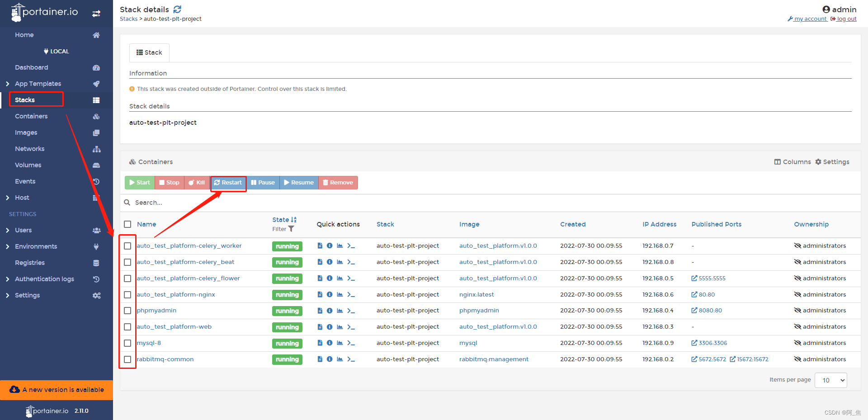Open stats chart icon for auto_test_platform-celery_flower
The width and height of the screenshot is (868, 420).
pyautogui.click(x=340, y=278)
